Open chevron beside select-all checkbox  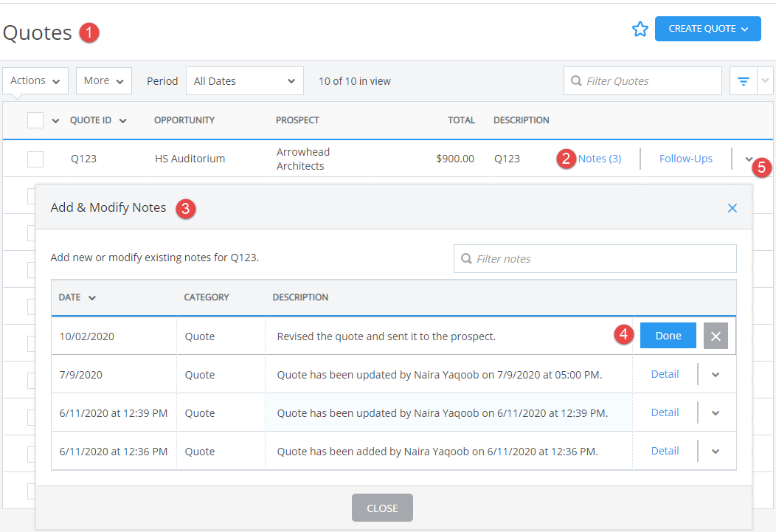(x=55, y=121)
